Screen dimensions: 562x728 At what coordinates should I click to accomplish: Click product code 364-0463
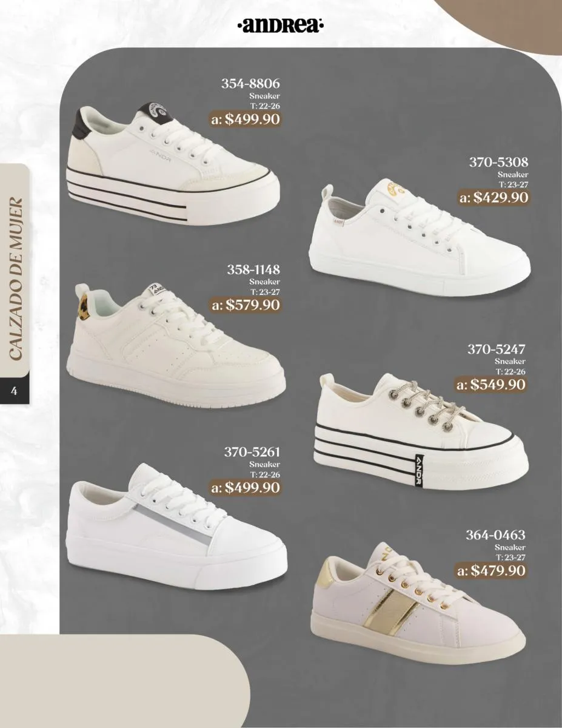[495, 535]
